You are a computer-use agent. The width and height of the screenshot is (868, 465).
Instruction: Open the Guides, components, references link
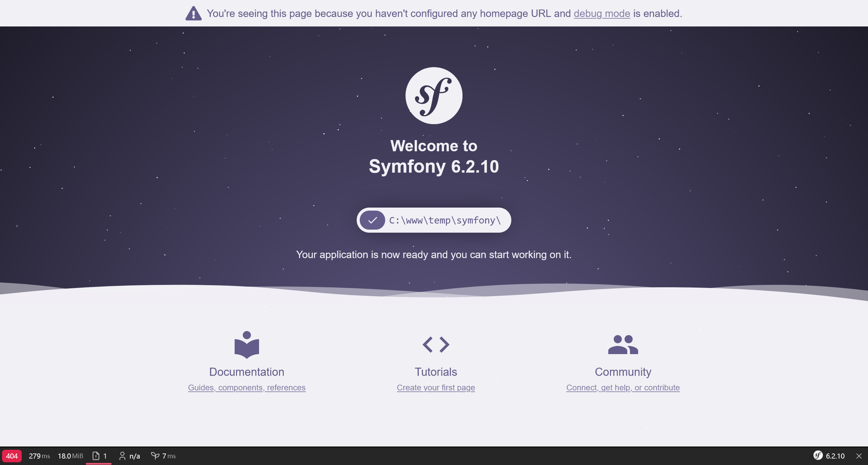coord(247,388)
